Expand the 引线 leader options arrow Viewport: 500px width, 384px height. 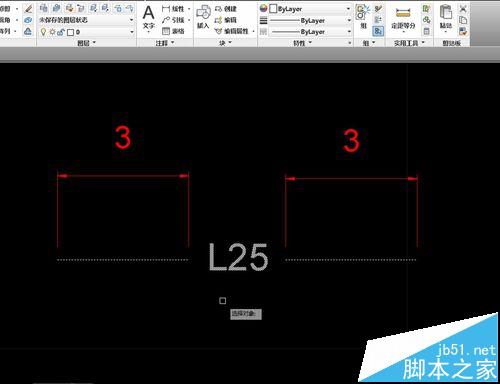coord(189,20)
